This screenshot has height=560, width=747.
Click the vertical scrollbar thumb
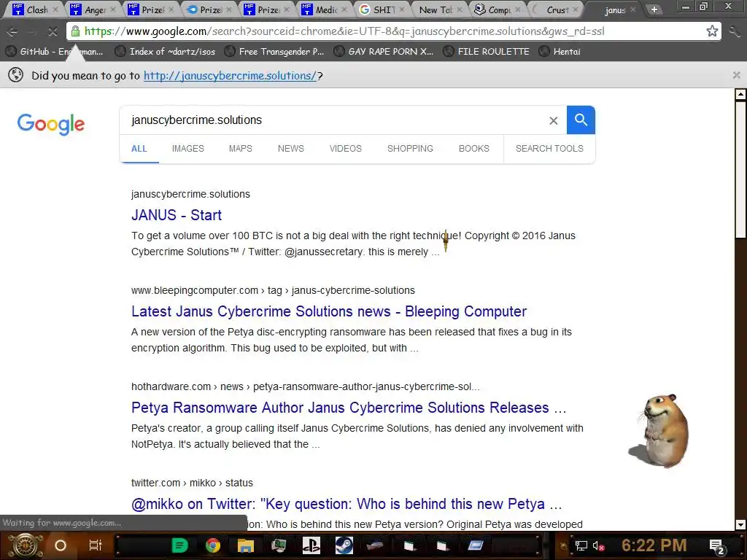pyautogui.click(x=740, y=169)
